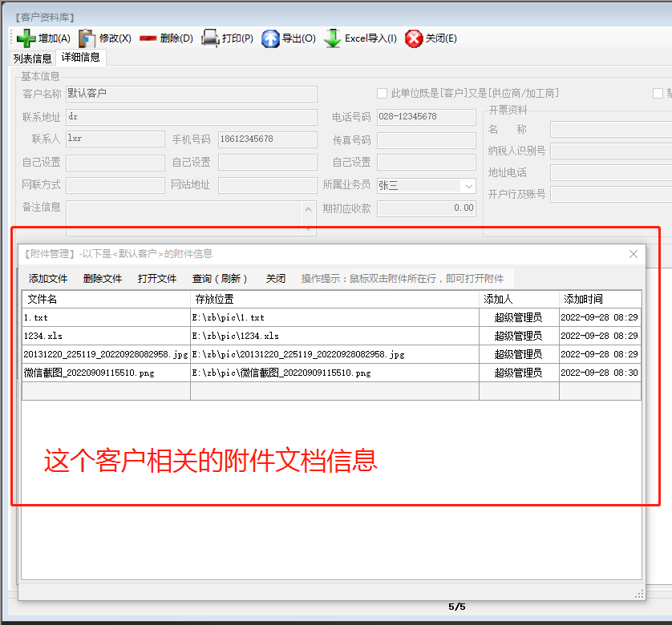Select row of 1234.xls attachment
672x625 pixels.
(96, 336)
